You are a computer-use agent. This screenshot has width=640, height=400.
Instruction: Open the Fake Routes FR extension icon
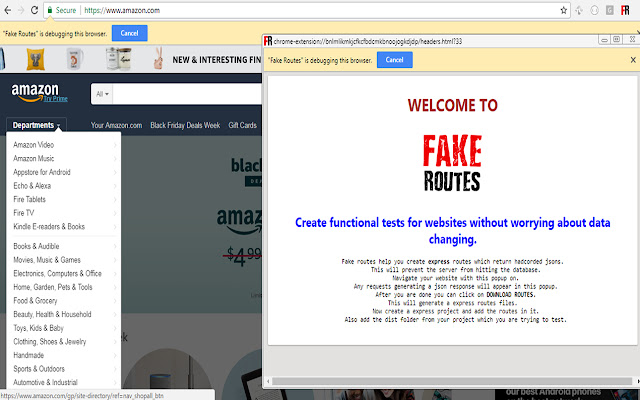click(625, 10)
